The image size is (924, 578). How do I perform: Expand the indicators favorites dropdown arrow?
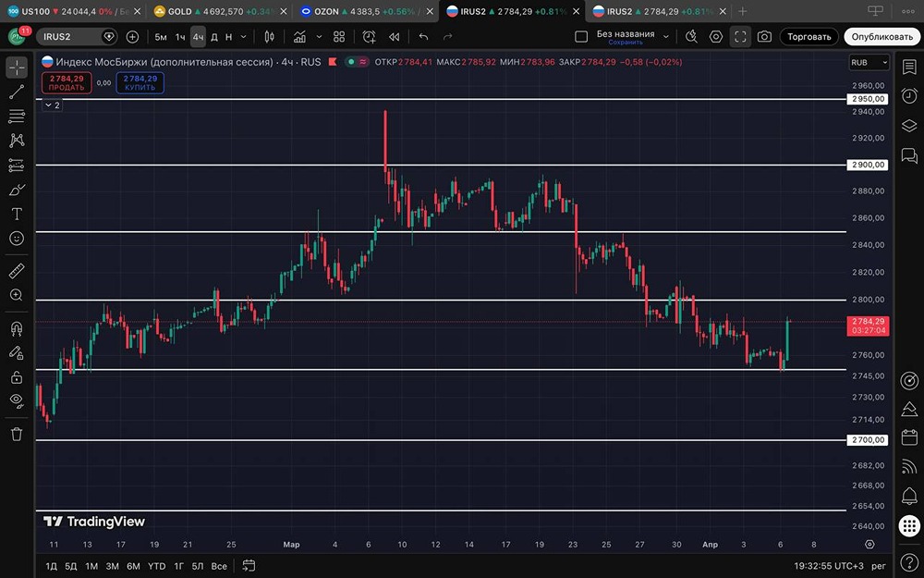tap(319, 37)
